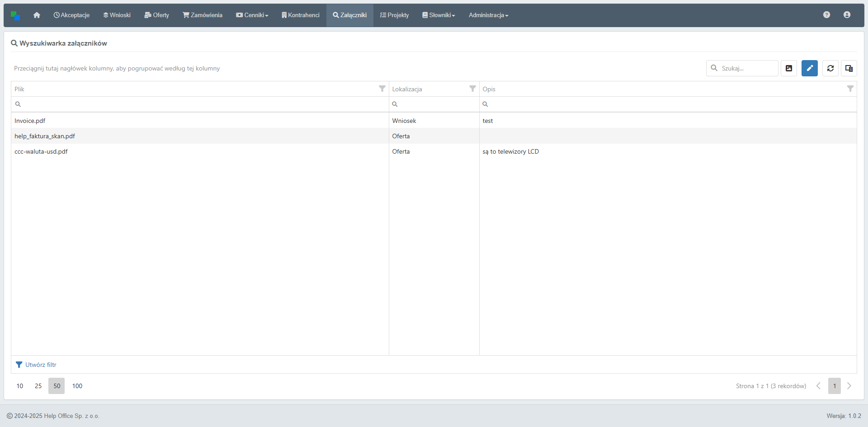This screenshot has height=427, width=868.
Task: Open the Kontrahenci menu item
Action: click(x=300, y=15)
